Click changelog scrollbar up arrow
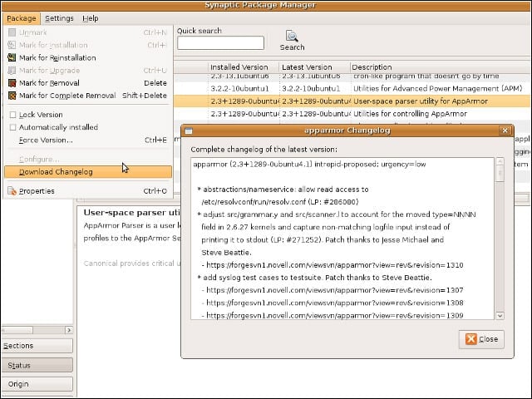 500,161
